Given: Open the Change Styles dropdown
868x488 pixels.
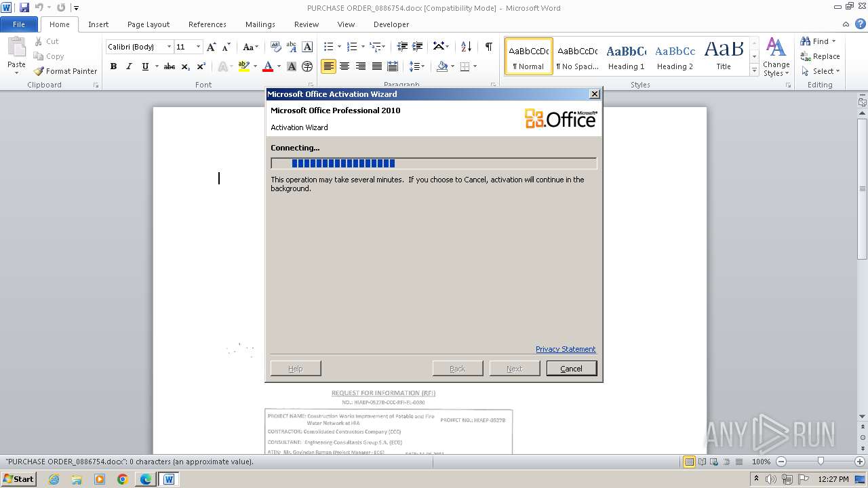Looking at the screenshot, I should (776, 57).
